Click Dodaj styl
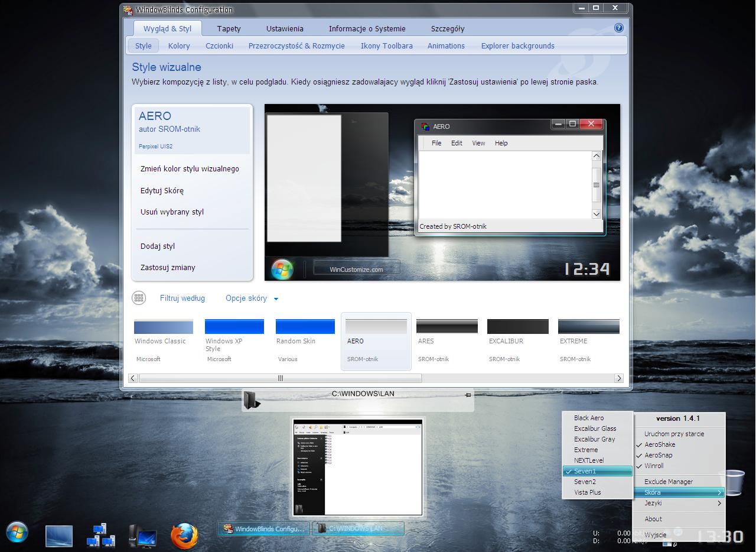 158,246
